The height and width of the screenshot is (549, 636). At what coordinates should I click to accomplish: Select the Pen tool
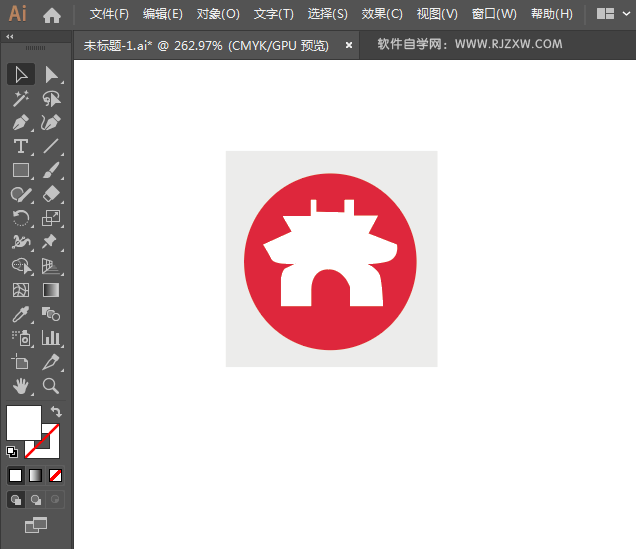click(21, 122)
